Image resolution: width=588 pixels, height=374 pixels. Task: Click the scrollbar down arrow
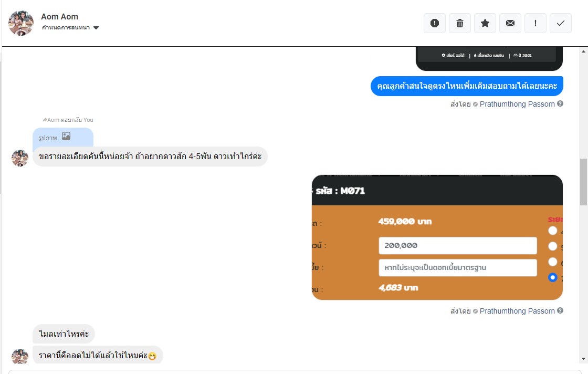point(583,359)
